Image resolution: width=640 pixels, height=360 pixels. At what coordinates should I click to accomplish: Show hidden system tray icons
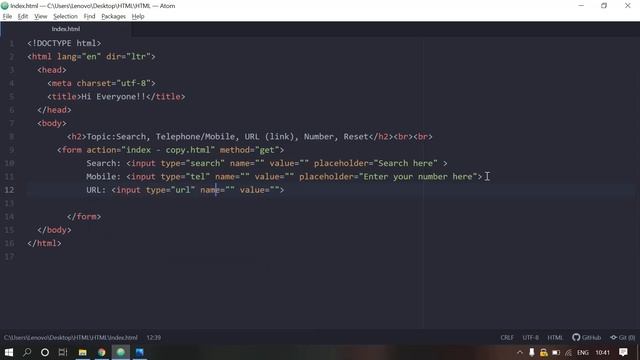point(520,353)
